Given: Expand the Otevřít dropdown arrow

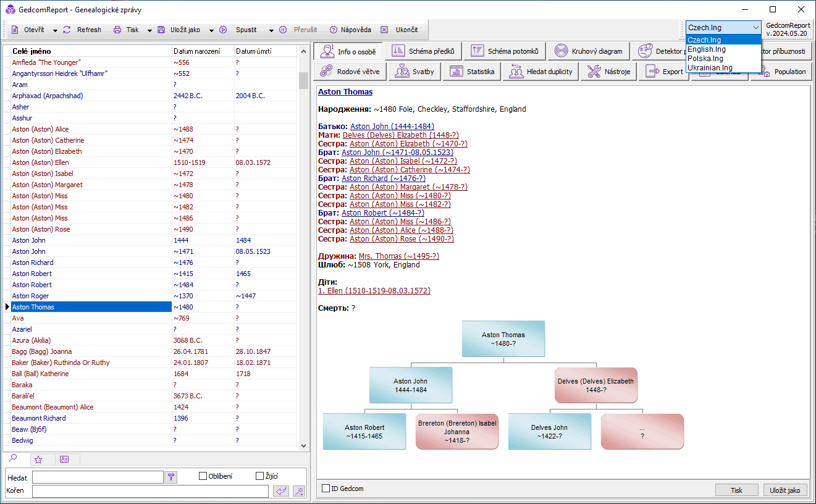Looking at the screenshot, I should [55, 30].
